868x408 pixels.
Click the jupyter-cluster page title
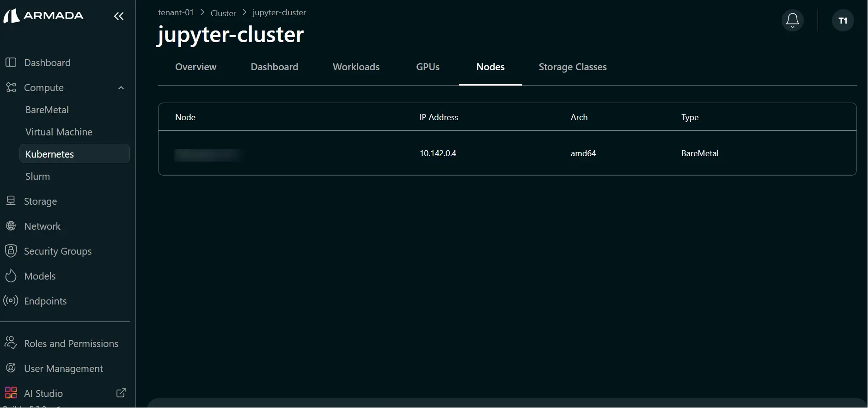click(x=231, y=35)
